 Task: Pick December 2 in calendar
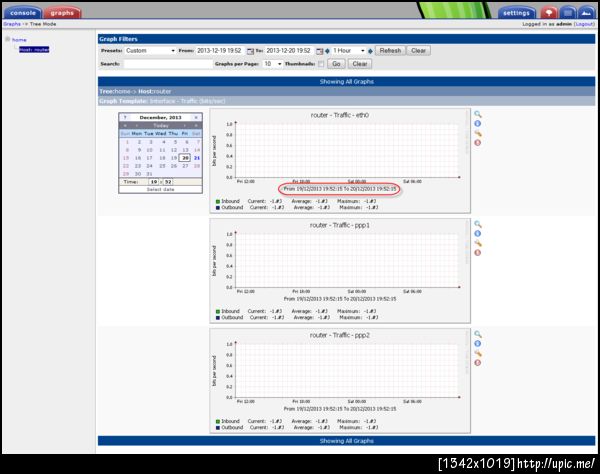coord(139,142)
